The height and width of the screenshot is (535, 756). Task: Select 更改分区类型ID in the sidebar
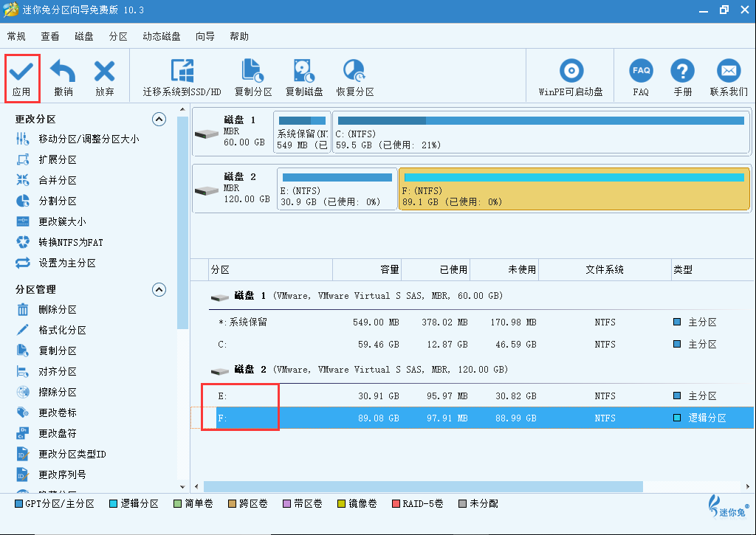click(x=61, y=454)
